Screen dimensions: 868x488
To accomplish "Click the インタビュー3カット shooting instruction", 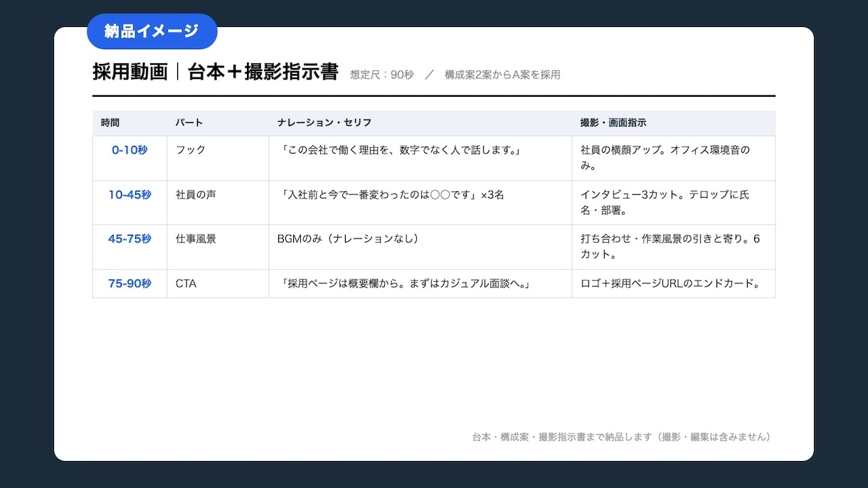I will click(x=674, y=203).
